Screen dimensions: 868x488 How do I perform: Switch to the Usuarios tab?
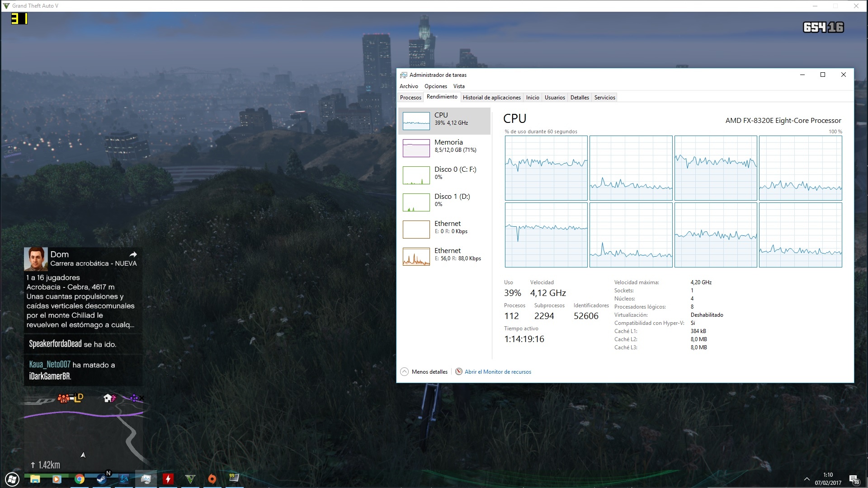coord(555,98)
